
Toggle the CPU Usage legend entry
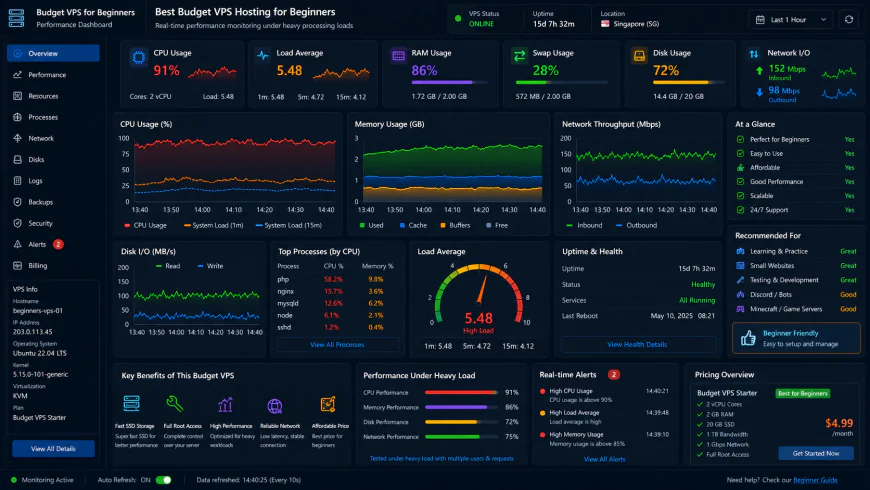(145, 225)
